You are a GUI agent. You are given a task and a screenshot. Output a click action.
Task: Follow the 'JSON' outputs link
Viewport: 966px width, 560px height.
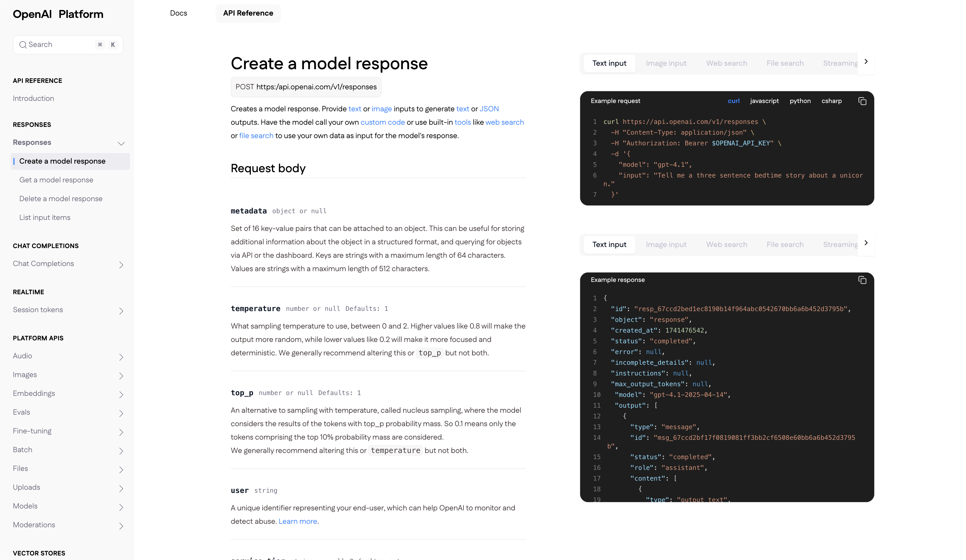pyautogui.click(x=489, y=109)
